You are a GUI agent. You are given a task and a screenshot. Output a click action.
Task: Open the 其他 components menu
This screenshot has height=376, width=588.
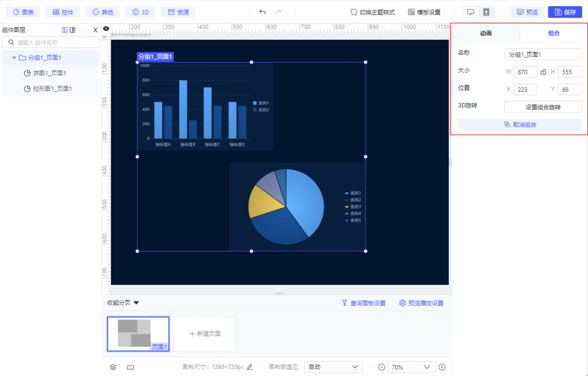[x=103, y=12]
